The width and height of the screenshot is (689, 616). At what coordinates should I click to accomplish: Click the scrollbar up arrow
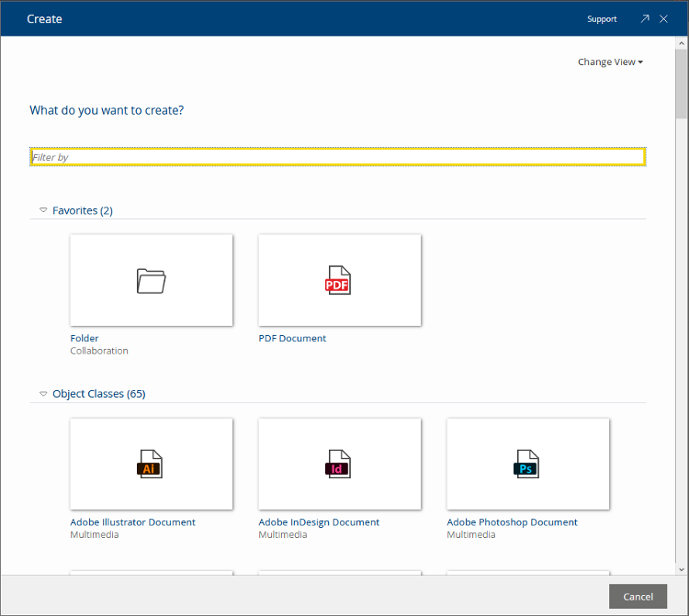(682, 43)
